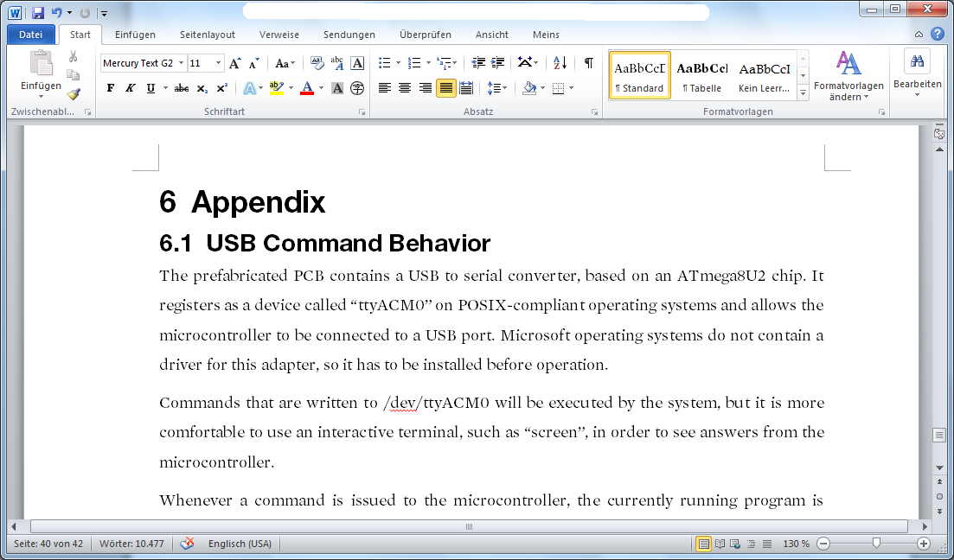
Task: Toggle bold formatting with the F button
Action: 110,88
